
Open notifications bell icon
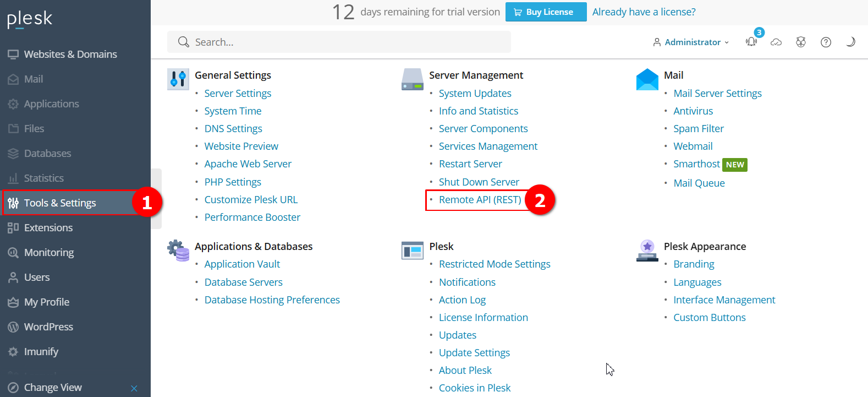point(751,42)
